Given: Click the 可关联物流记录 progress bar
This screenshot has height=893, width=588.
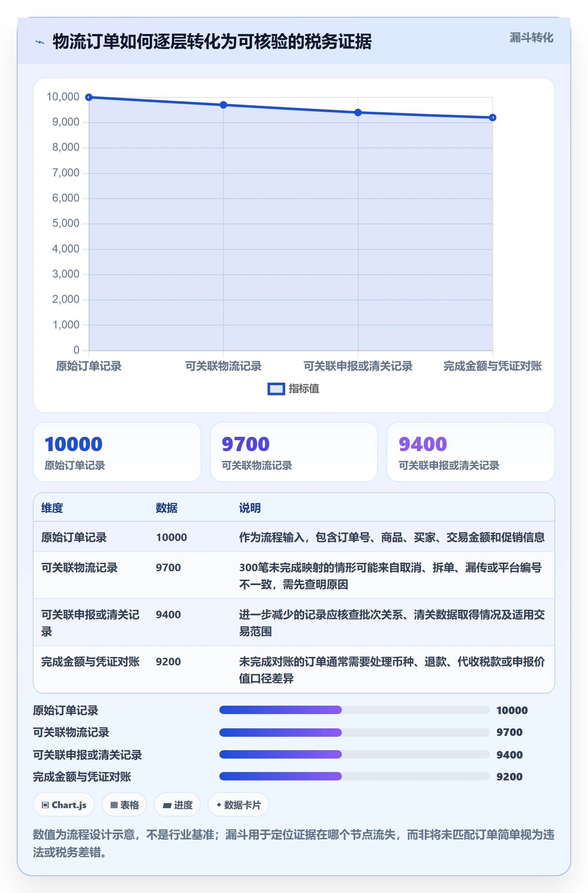Looking at the screenshot, I should 354,732.
